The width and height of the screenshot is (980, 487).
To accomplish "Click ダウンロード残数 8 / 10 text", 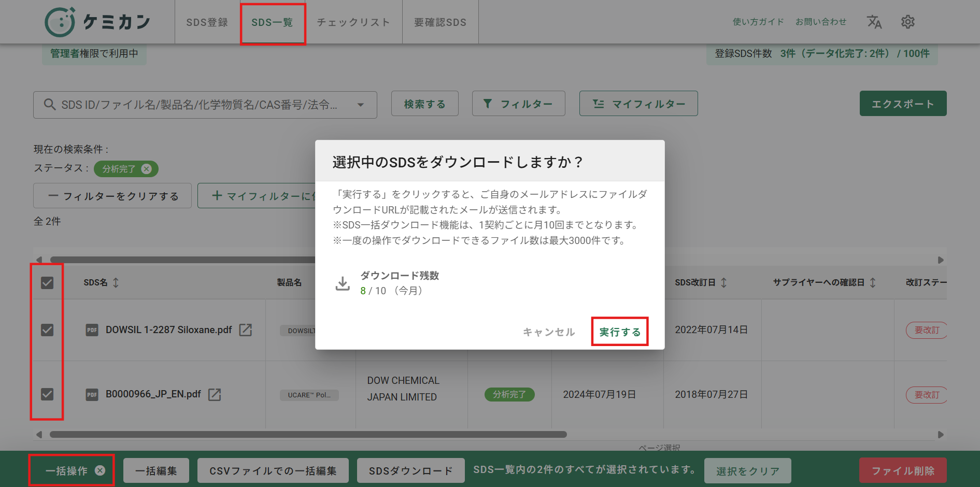I will point(400,283).
